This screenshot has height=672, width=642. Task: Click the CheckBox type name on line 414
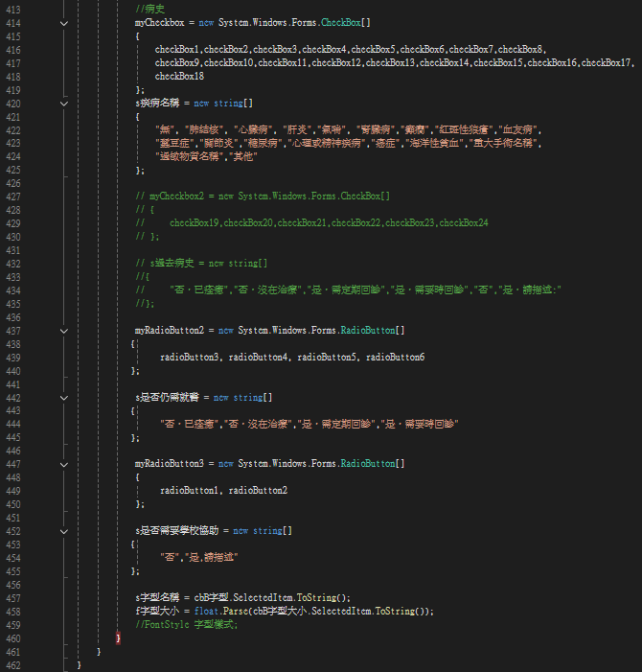point(341,23)
